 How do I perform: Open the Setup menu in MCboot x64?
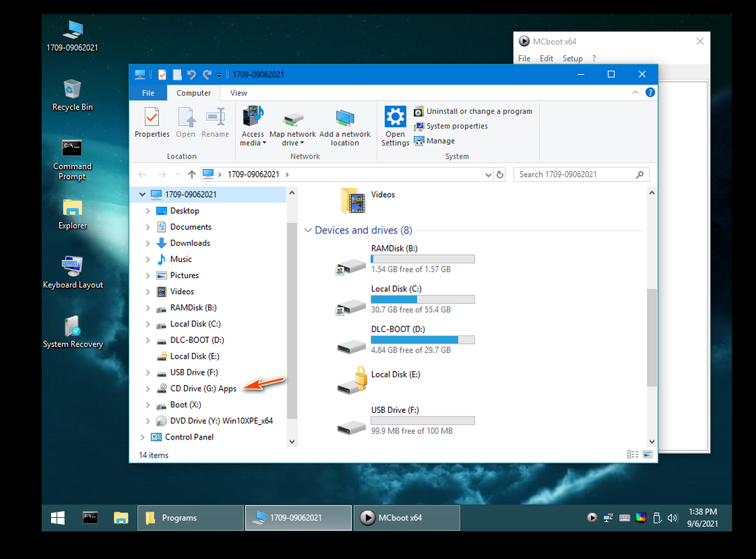click(572, 58)
